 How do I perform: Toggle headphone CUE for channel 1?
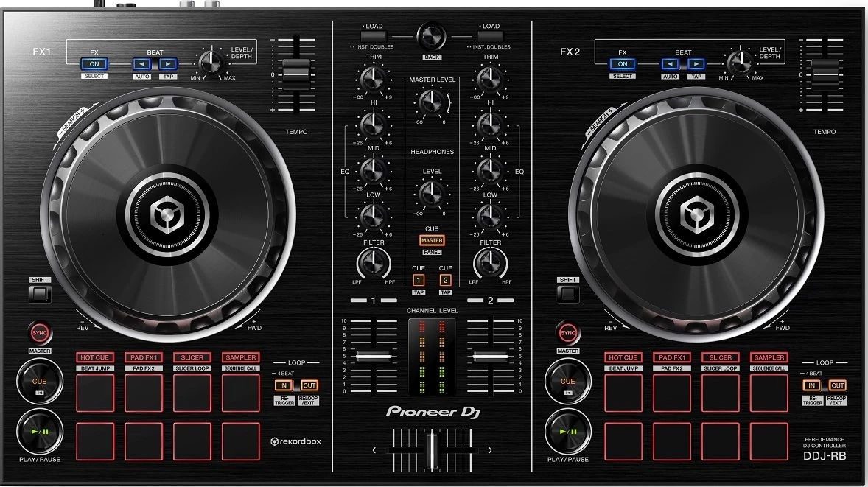click(419, 280)
